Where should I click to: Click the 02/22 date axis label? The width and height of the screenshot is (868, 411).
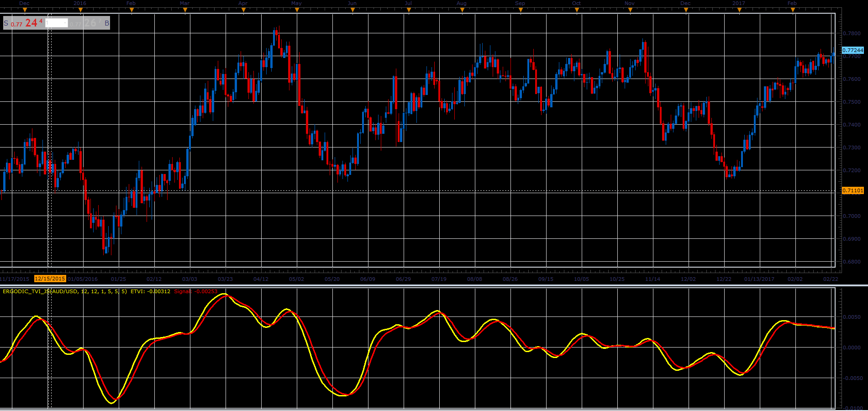[831, 279]
